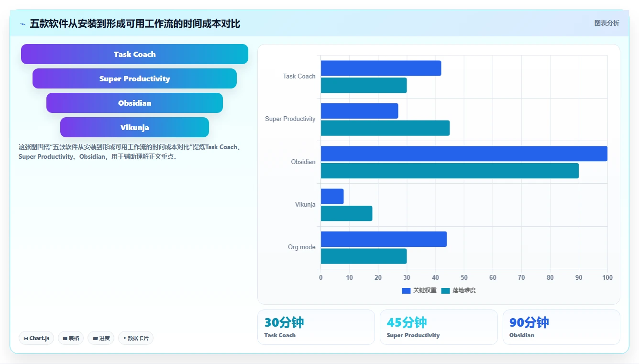Click the blue Super Productivity chart bar

click(359, 111)
